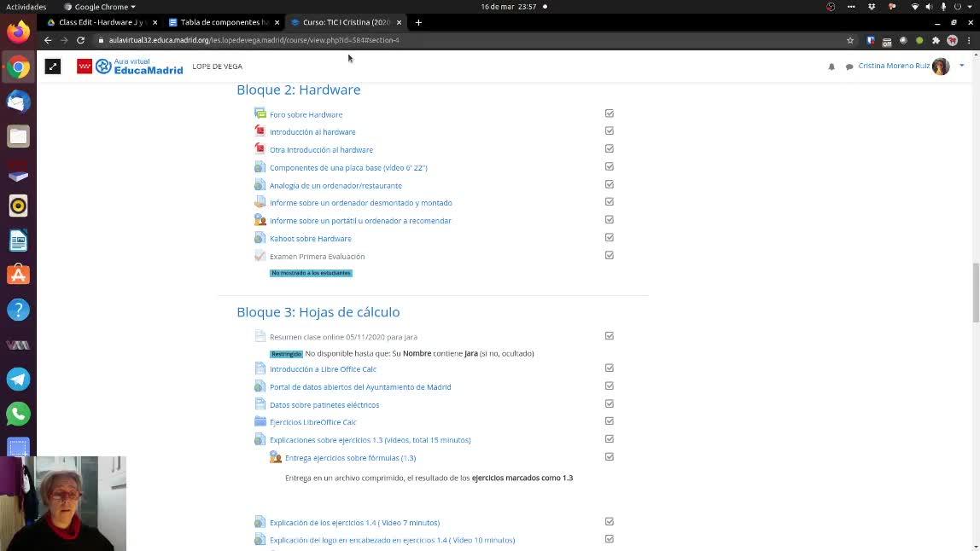This screenshot has height=551, width=980.
Task: Toggle completion checkbox for Ejercicios LibreOffice Calc
Action: coord(610,421)
